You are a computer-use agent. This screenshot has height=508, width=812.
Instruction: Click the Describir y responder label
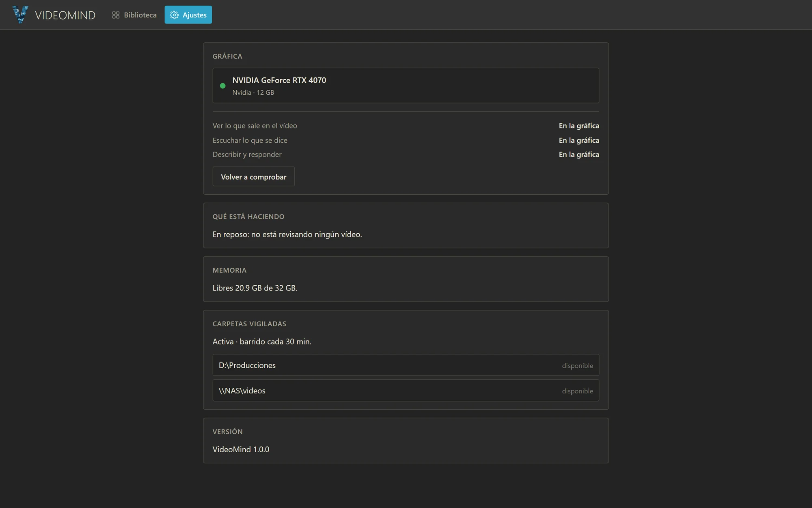(247, 154)
